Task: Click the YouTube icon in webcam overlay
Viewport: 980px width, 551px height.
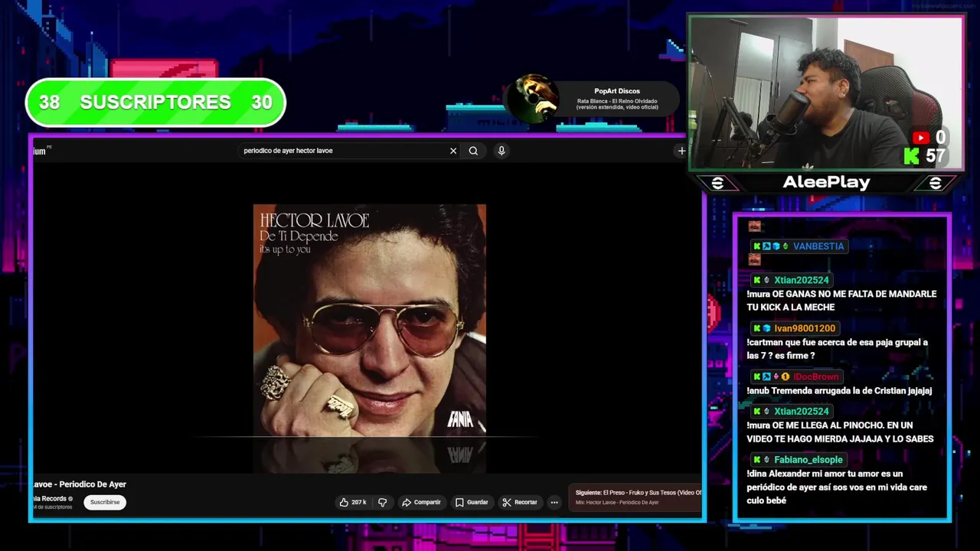Action: point(920,138)
